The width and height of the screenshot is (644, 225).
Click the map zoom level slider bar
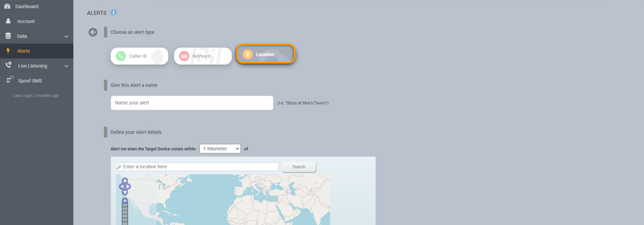(x=125, y=214)
